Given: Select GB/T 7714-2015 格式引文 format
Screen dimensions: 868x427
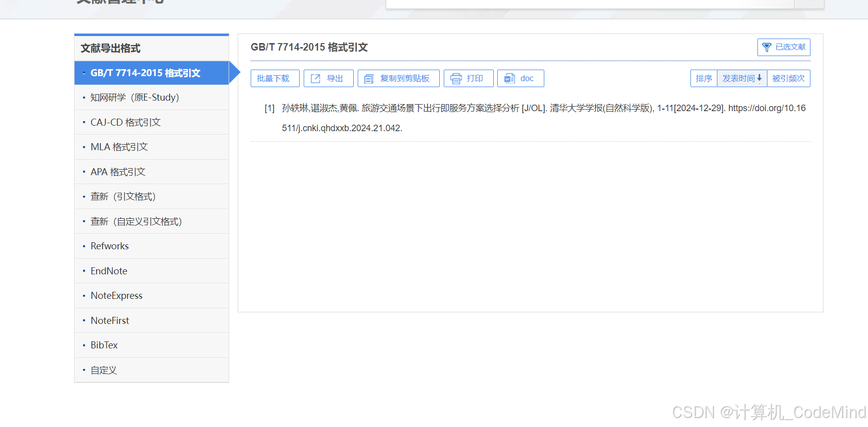Looking at the screenshot, I should coord(152,73).
